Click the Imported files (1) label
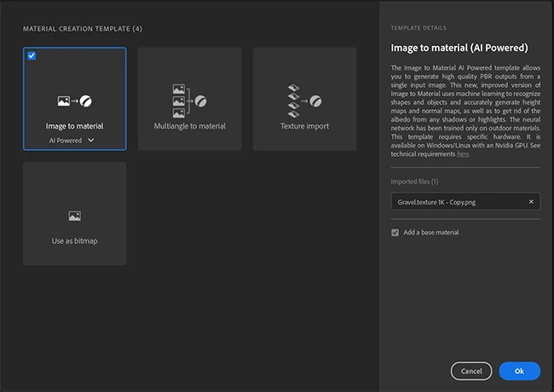The width and height of the screenshot is (554, 392). click(x=415, y=181)
